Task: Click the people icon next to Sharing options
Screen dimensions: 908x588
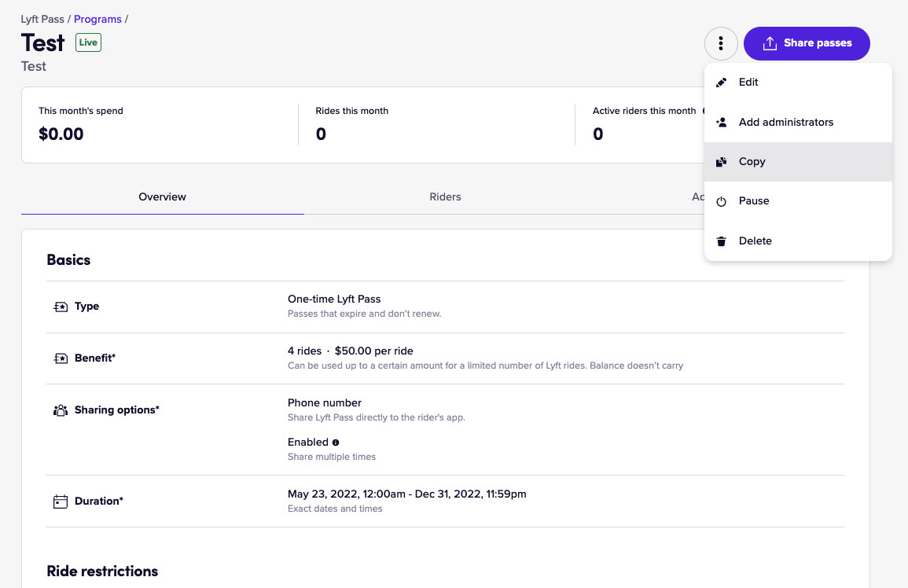Action: (61, 410)
